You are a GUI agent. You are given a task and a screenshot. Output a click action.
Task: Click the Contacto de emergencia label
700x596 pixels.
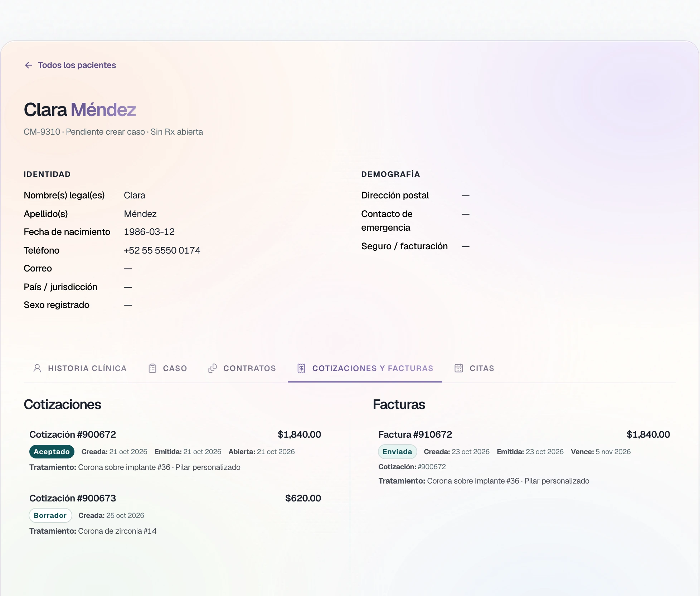click(x=387, y=221)
